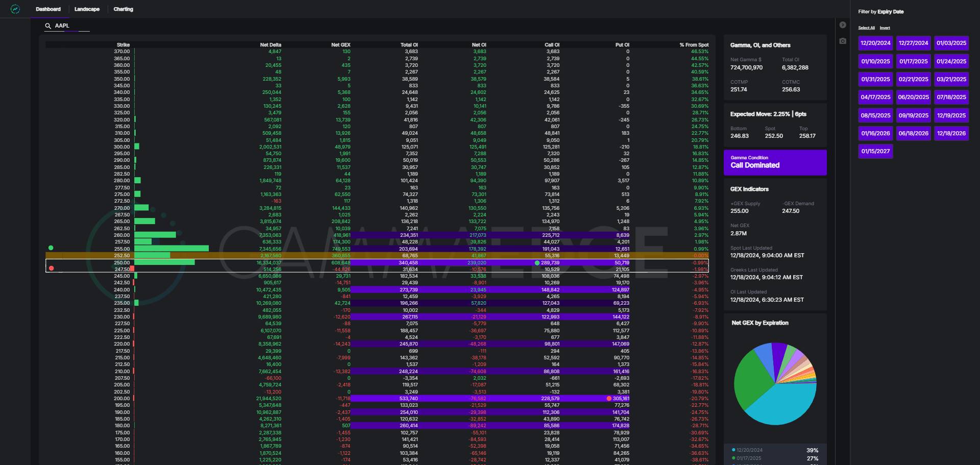Click the camera screenshot icon
Screen dimensions: 980x465
843,41
